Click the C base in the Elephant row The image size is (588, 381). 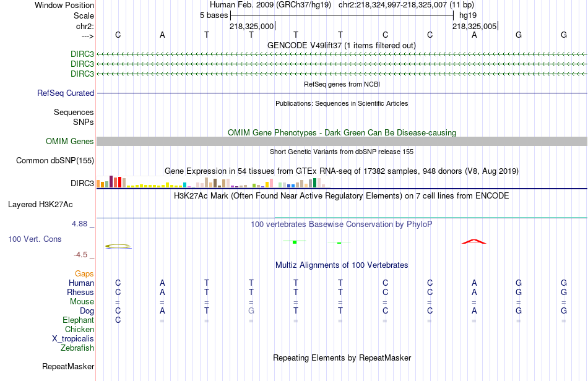[x=118, y=320]
